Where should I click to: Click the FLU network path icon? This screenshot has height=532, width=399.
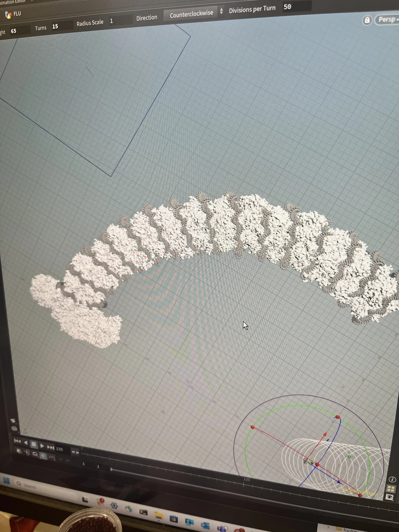[x=9, y=15]
